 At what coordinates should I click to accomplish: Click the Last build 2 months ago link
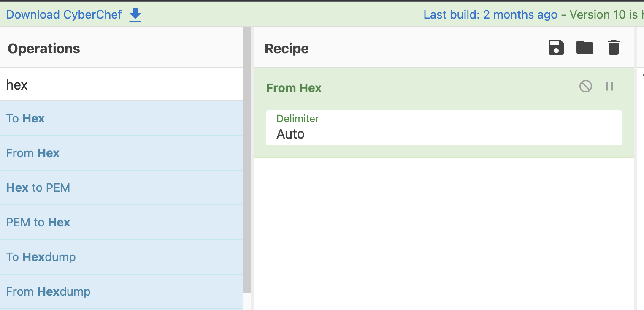pos(490,14)
